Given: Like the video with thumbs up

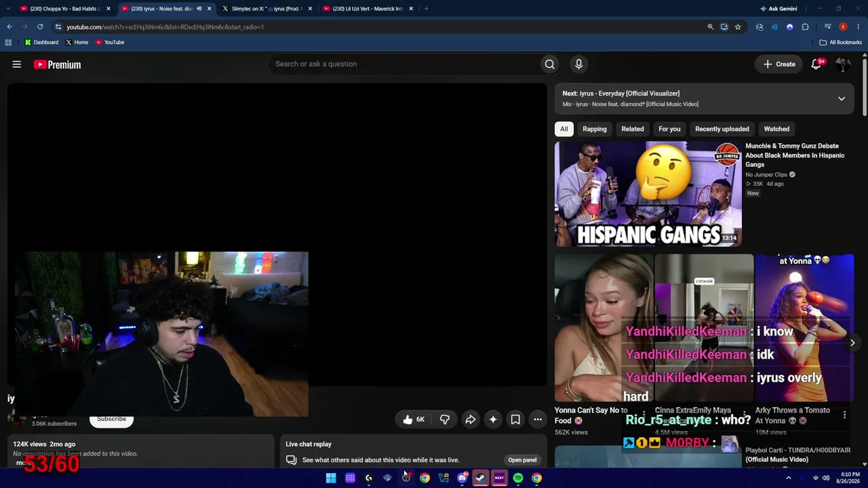Looking at the screenshot, I should 413,420.
